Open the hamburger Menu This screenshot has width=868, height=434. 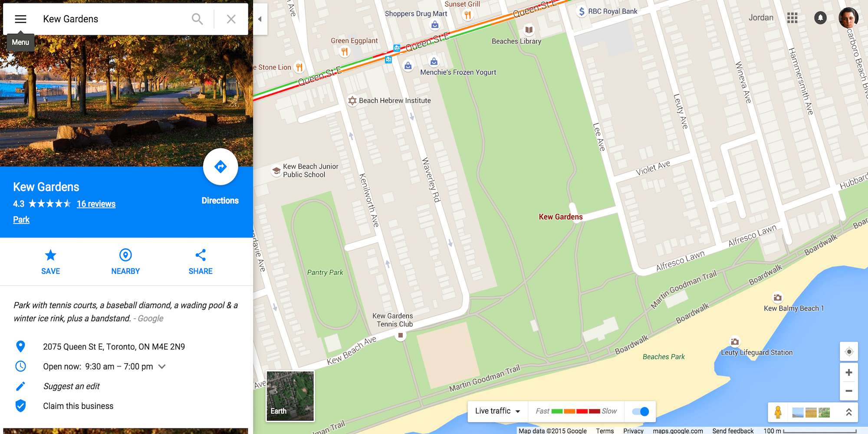click(x=20, y=19)
